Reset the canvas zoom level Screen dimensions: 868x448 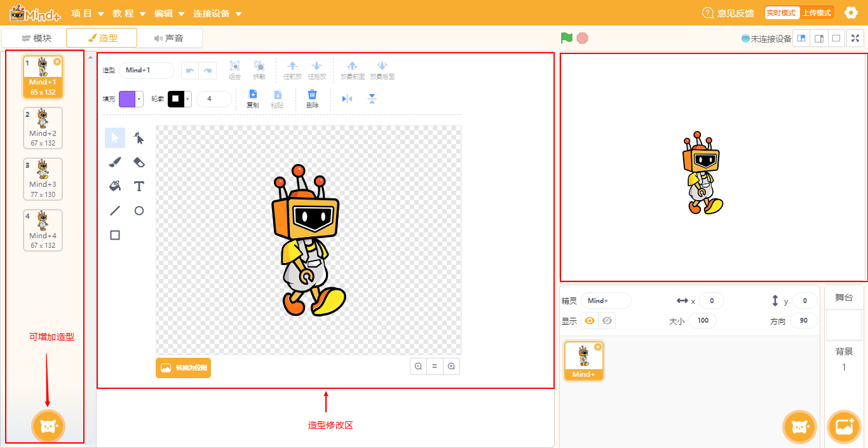(x=435, y=367)
